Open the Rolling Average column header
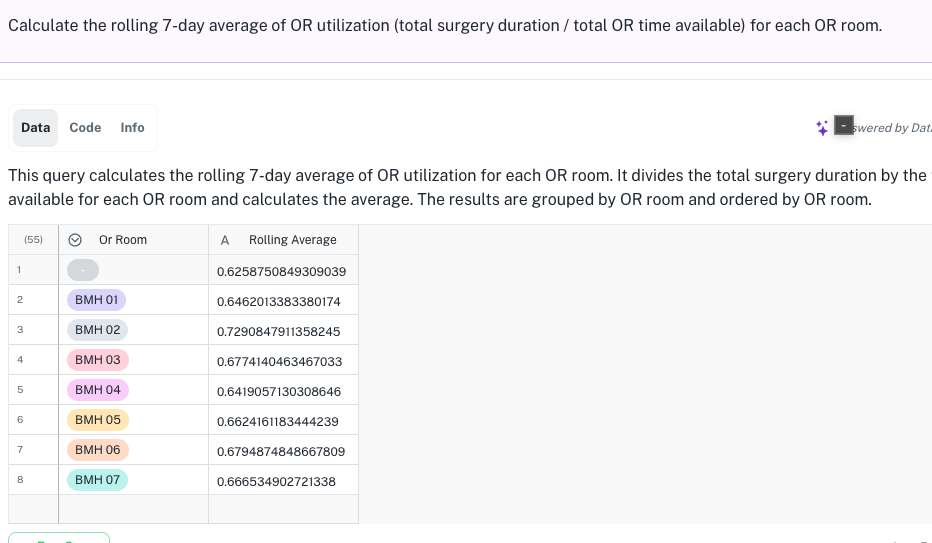The width and height of the screenshot is (932, 543). tap(284, 240)
